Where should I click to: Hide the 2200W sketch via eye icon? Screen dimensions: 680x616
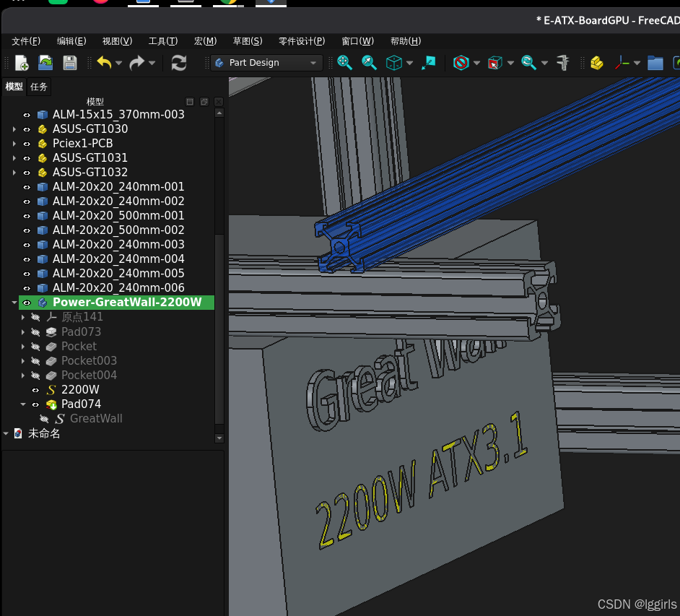[35, 390]
